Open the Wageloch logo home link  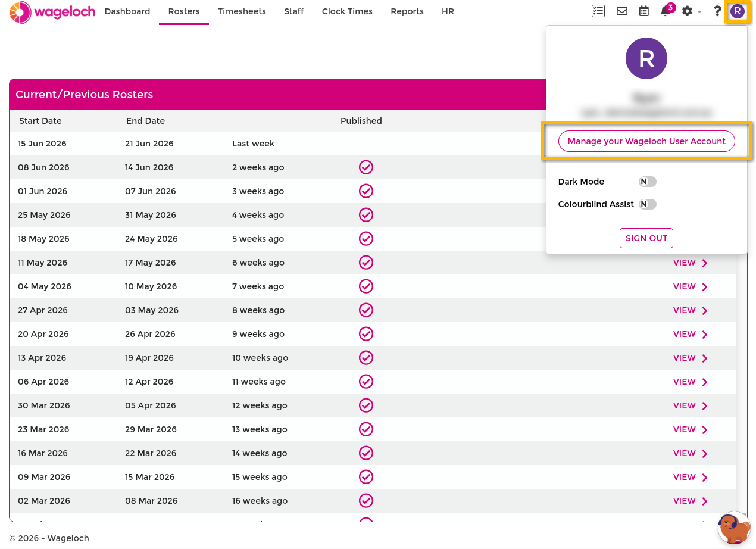[x=52, y=12]
